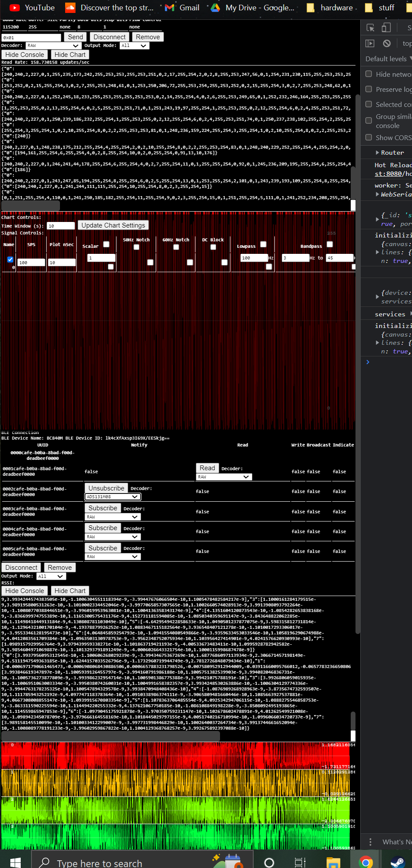
Task: Open the stuff bookmarks folder
Action: (380, 7)
